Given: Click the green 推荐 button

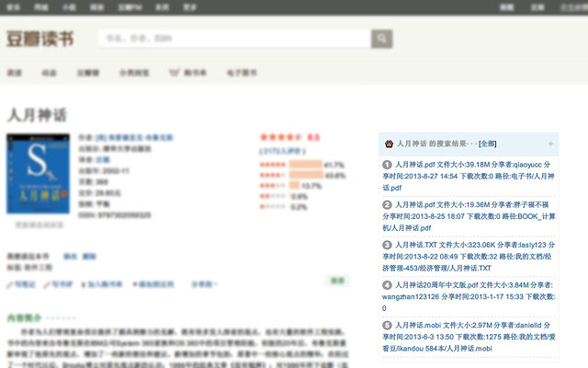Looking at the screenshot, I should pos(337,281).
